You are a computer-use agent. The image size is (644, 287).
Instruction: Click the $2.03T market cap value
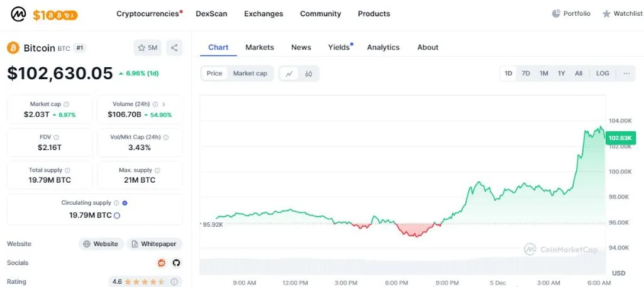tap(36, 115)
